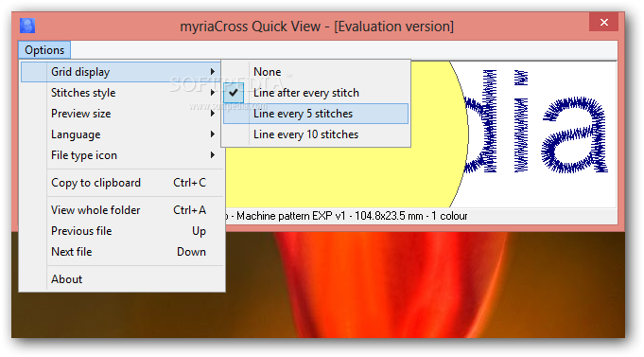The width and height of the screenshot is (644, 357).
Task: Select Line every 10 stitches
Action: [x=316, y=134]
